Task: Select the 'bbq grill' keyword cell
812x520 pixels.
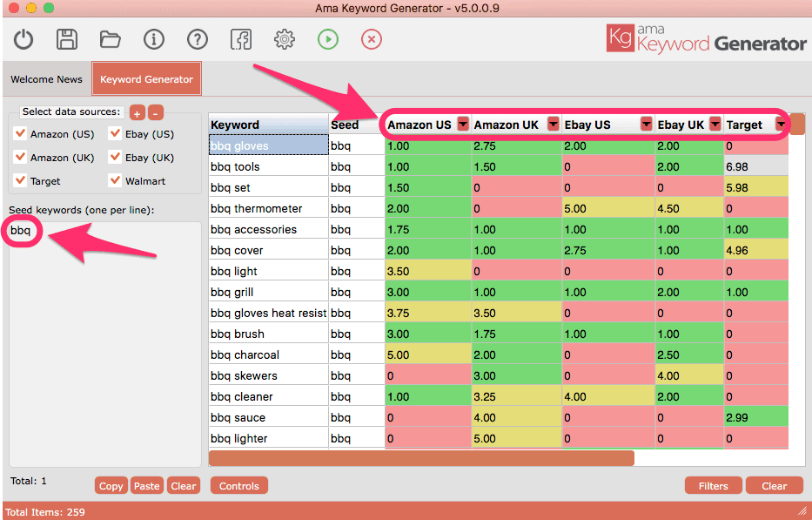Action: click(x=269, y=292)
